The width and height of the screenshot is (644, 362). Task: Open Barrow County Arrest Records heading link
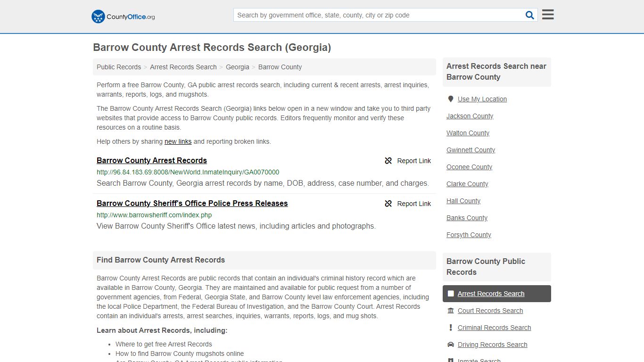[x=152, y=160]
